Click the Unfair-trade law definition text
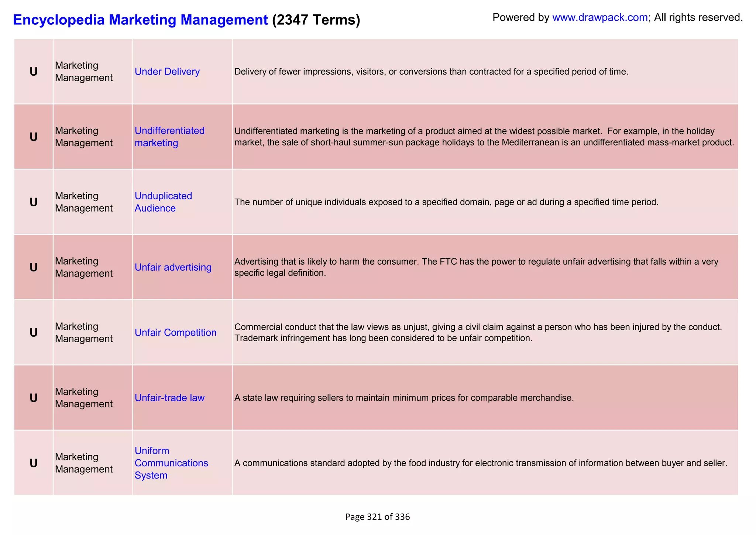Image resolution: width=756 pixels, height=535 pixels. coord(404,398)
